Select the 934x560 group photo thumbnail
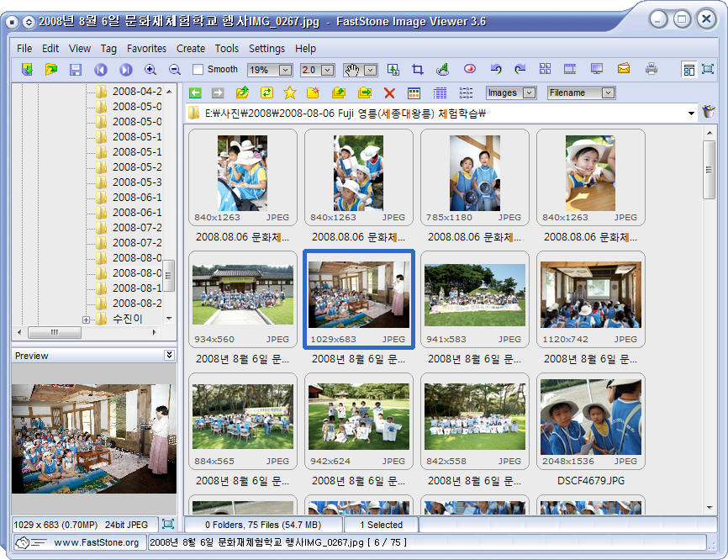This screenshot has height=560, width=728. coord(243,299)
